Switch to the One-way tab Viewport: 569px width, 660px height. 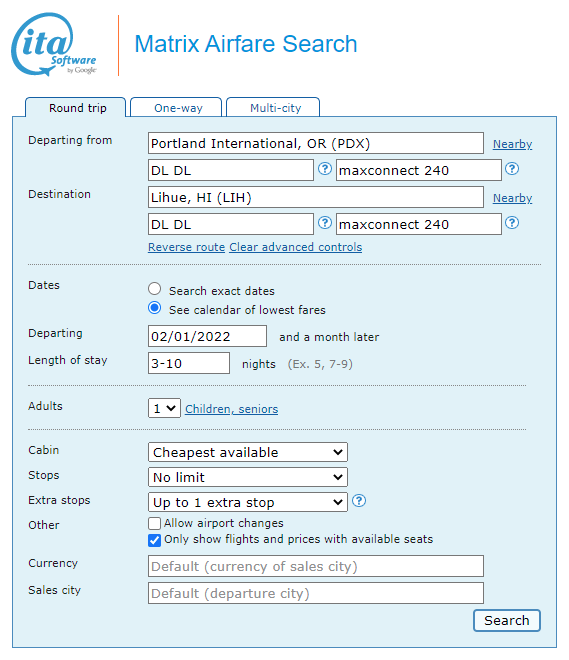176,108
